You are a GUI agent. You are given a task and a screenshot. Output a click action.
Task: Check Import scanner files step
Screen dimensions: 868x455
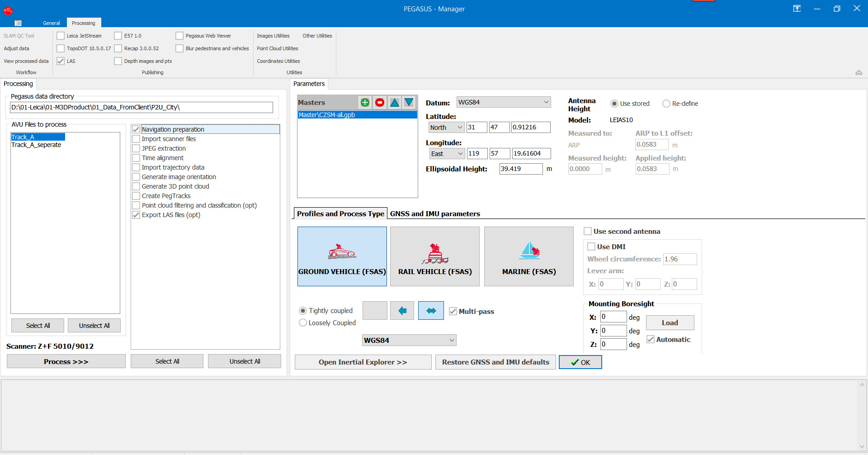[x=136, y=139]
